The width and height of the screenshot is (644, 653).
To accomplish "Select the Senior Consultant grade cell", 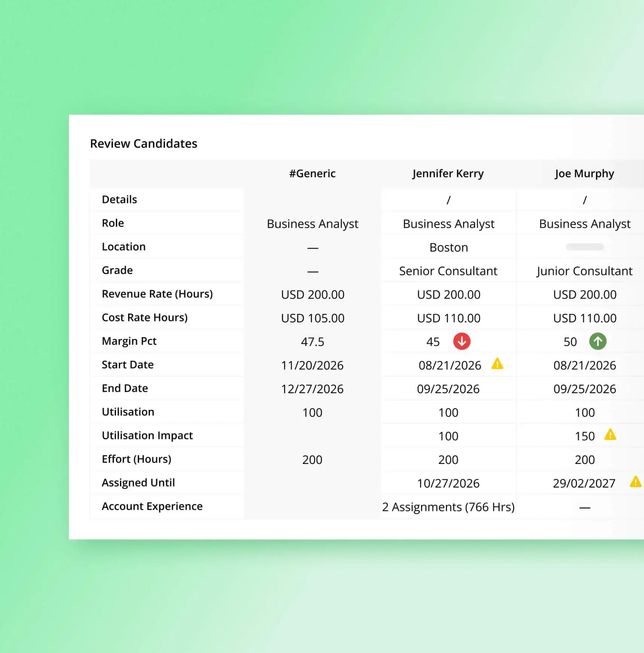I will pos(447,271).
